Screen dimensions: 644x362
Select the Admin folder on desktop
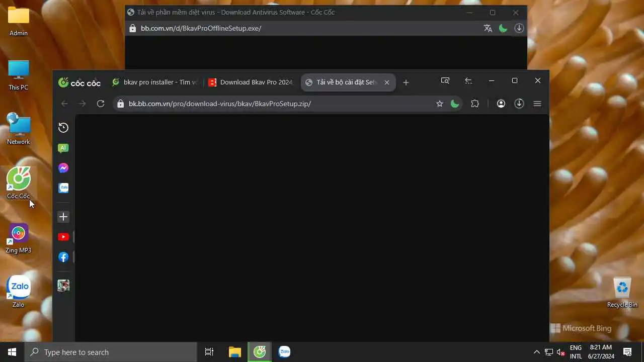pyautogui.click(x=19, y=21)
